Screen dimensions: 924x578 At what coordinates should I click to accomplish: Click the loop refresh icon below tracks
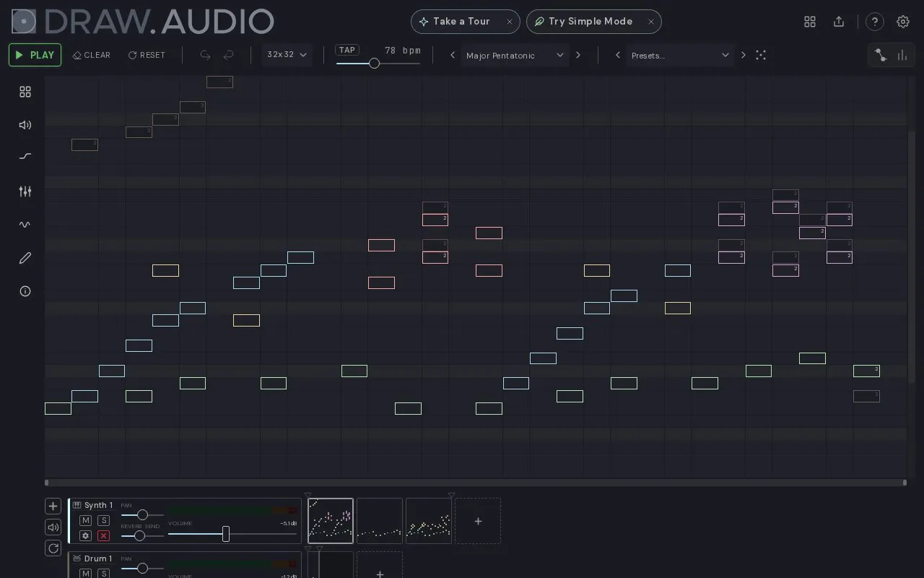(x=53, y=548)
